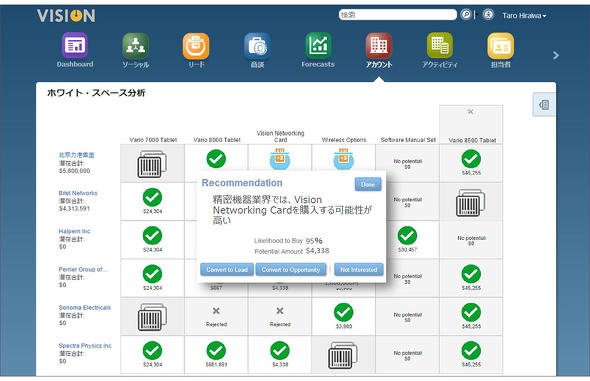Click ホワイト・スペース分析 page title
This screenshot has width=590, height=381.
pos(96,93)
